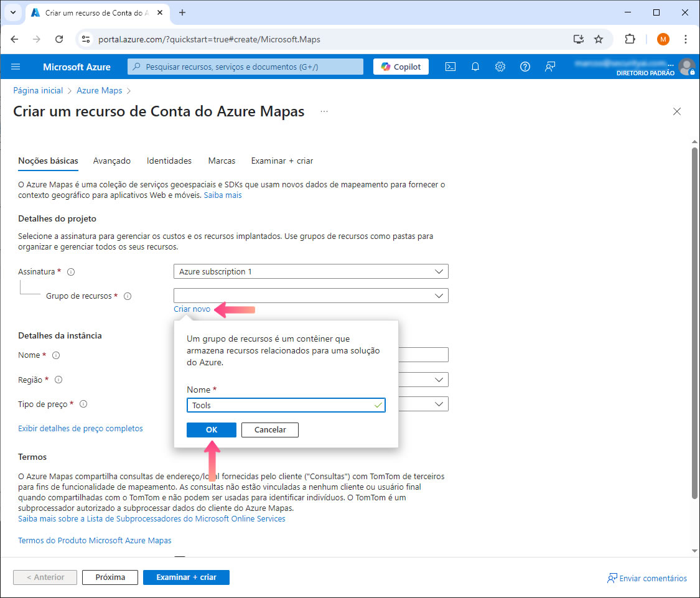Reload the page with the refresh icon
Screen dimensions: 700x598
(x=59, y=39)
